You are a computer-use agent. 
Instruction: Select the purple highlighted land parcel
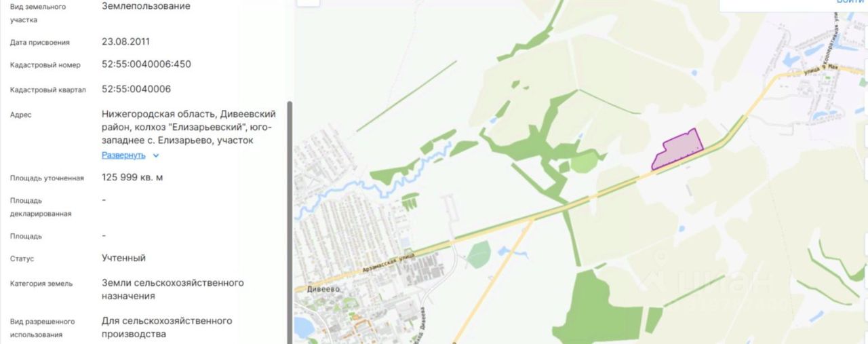pyautogui.click(x=677, y=148)
